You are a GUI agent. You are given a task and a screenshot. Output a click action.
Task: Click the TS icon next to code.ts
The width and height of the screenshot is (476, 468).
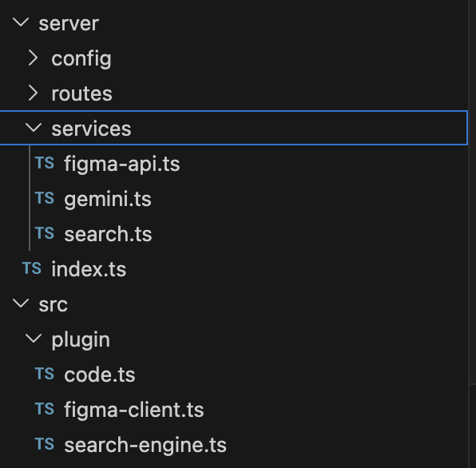(x=45, y=374)
